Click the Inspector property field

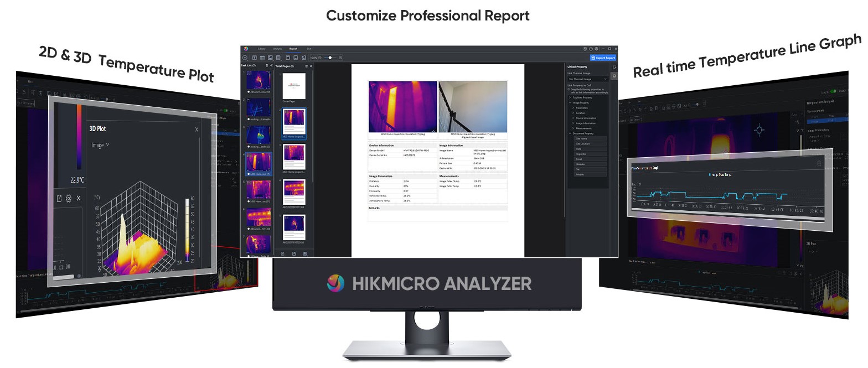(591, 154)
